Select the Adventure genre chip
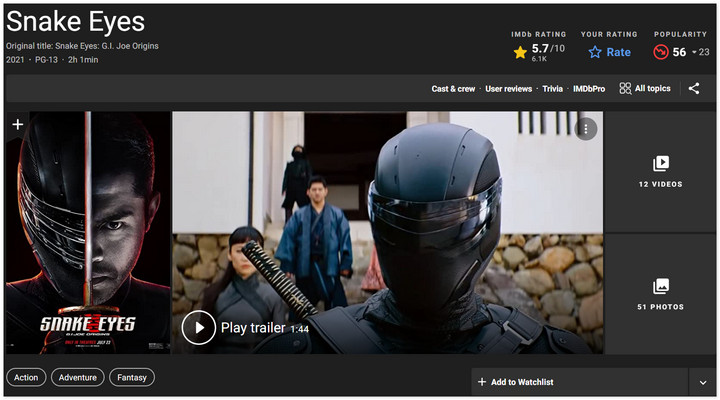This screenshot has height=400, width=720. click(78, 377)
